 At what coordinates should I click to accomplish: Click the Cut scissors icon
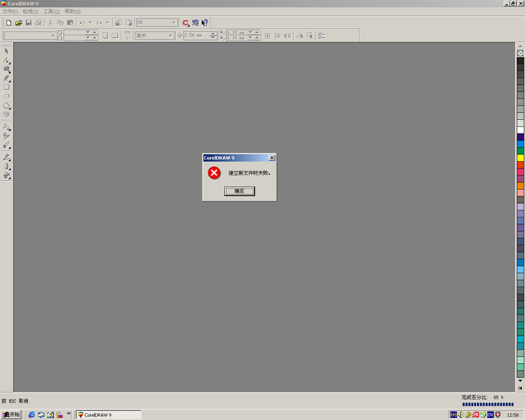51,23
